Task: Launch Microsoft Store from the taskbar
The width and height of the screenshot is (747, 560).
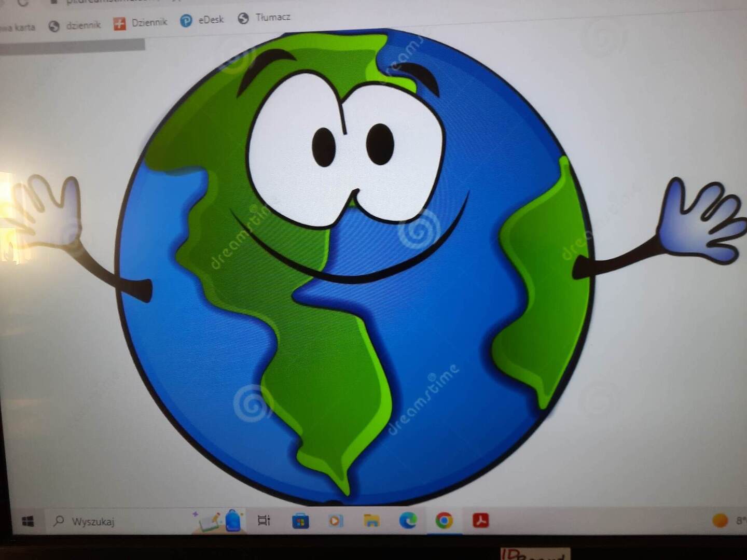Action: pos(300,521)
